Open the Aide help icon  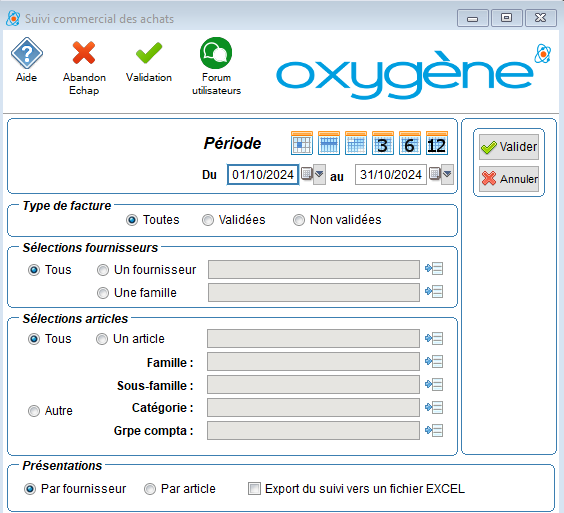[x=27, y=53]
